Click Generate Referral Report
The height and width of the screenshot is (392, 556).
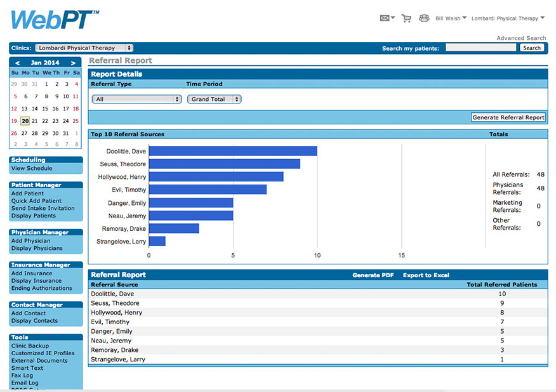pyautogui.click(x=508, y=117)
